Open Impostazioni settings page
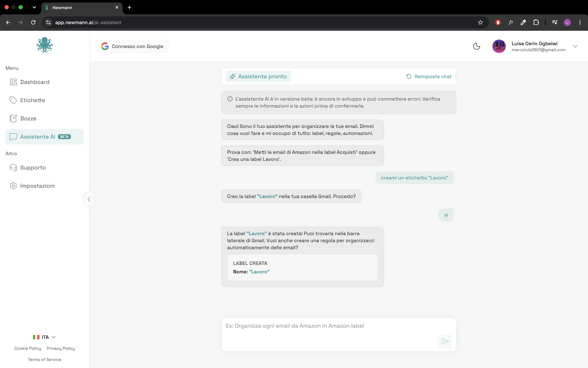588x368 pixels. pyautogui.click(x=44, y=186)
